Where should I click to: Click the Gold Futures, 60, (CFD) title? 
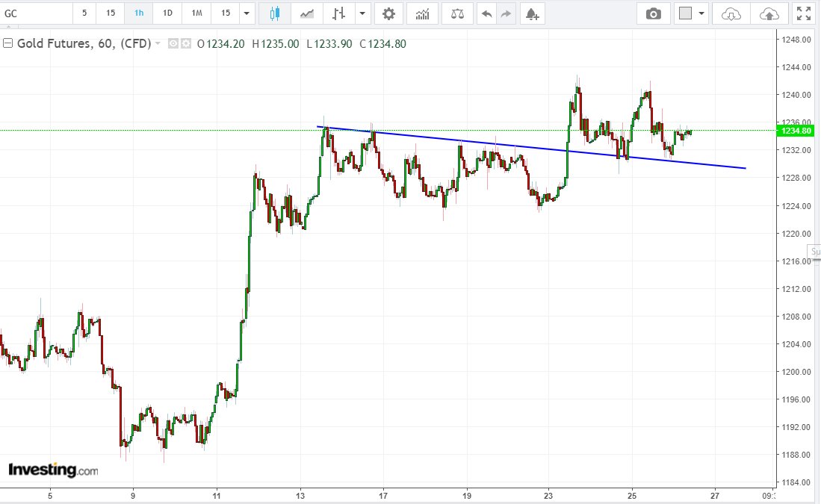coord(84,43)
